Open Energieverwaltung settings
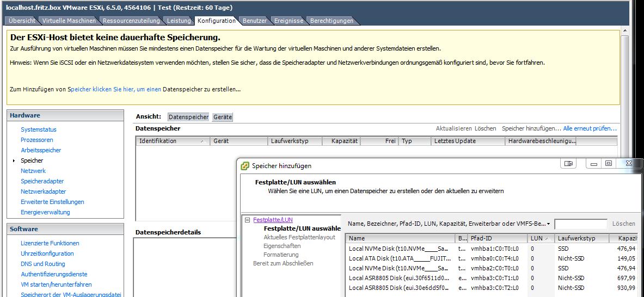This screenshot has height=297, width=644. pyautogui.click(x=46, y=212)
